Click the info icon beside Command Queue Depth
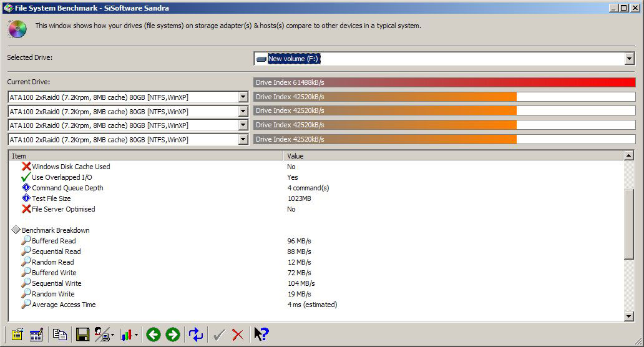Screen dimensions: 644x347 pos(26,188)
